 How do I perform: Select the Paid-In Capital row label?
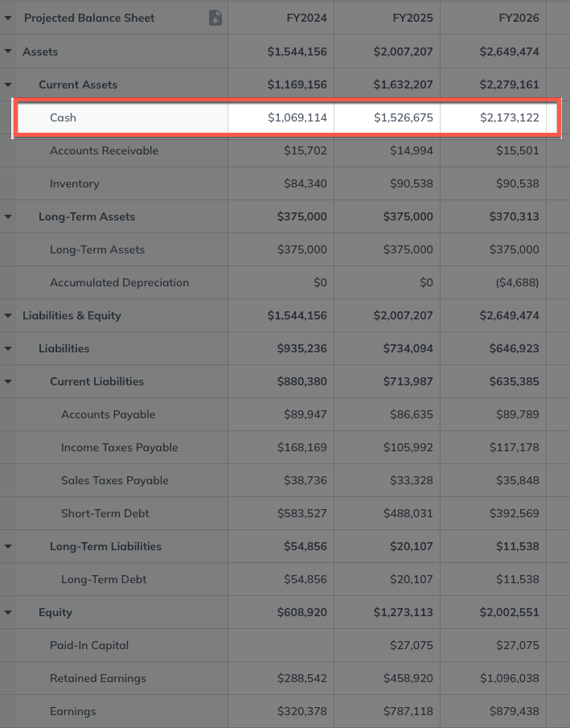[89, 645]
